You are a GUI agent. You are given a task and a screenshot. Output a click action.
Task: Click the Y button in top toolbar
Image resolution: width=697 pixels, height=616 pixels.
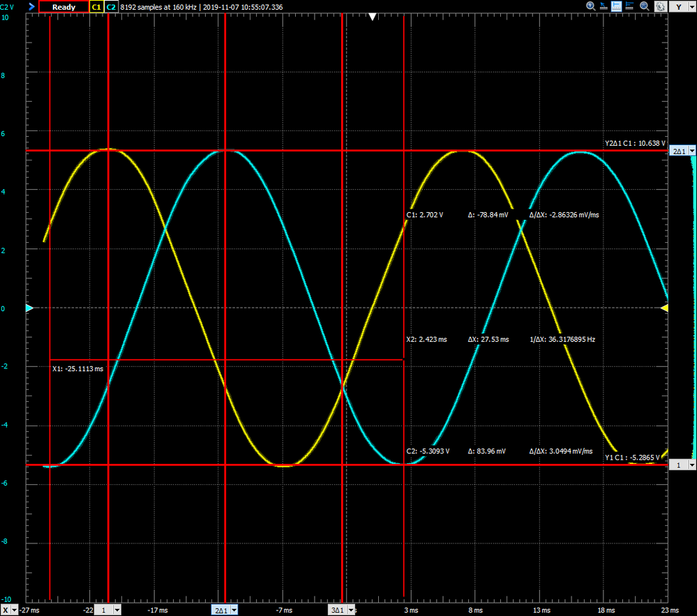(x=678, y=7)
